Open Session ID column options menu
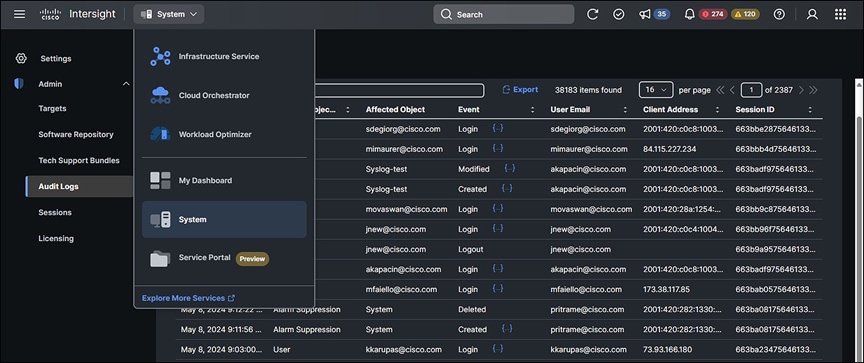The height and width of the screenshot is (363, 864). point(810,110)
